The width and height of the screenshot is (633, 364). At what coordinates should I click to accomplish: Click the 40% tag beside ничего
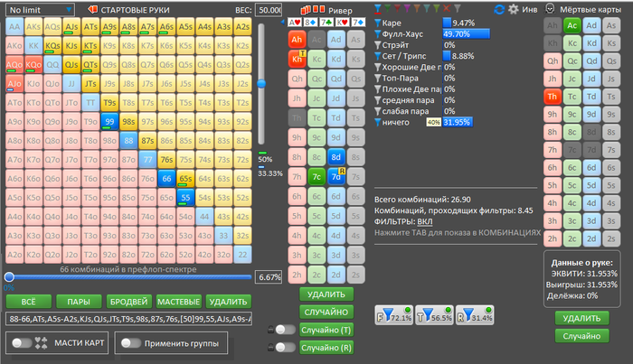coord(433,123)
